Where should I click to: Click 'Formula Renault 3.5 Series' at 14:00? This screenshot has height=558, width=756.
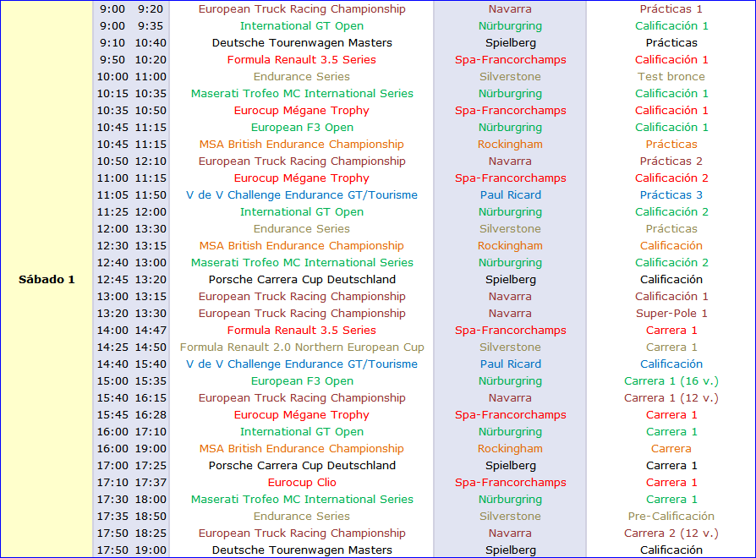click(x=302, y=330)
